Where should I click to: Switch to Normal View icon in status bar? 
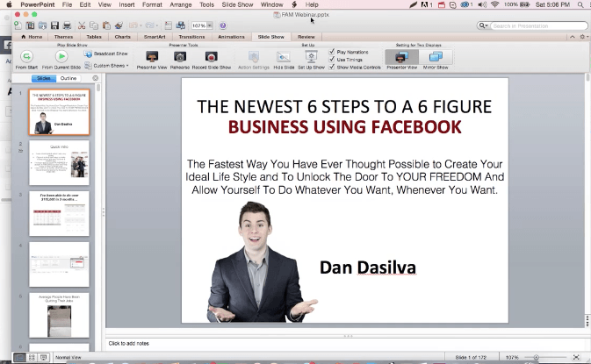(19, 357)
